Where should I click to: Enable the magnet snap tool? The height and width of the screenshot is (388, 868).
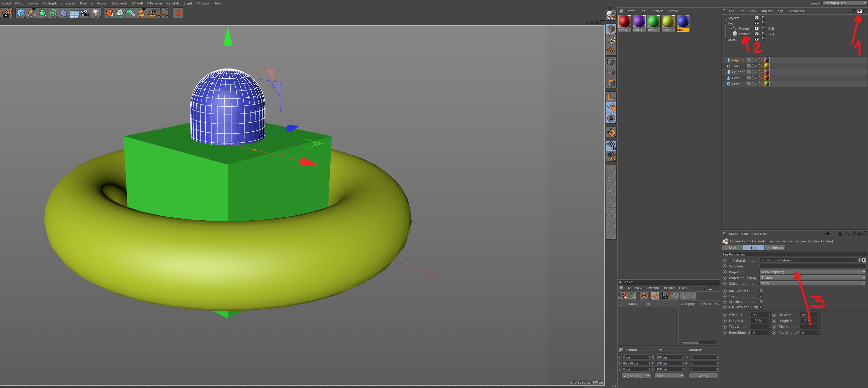tap(611, 132)
